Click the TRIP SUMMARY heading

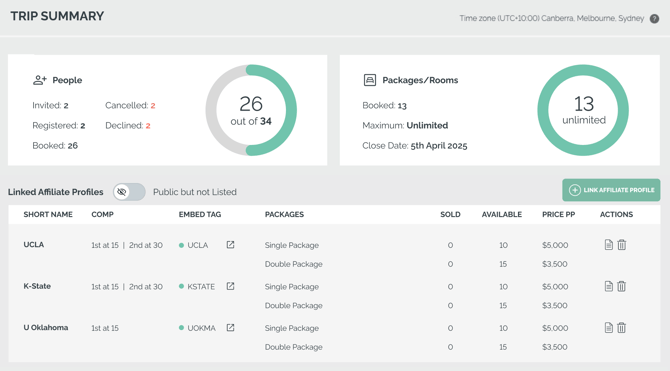coord(57,16)
